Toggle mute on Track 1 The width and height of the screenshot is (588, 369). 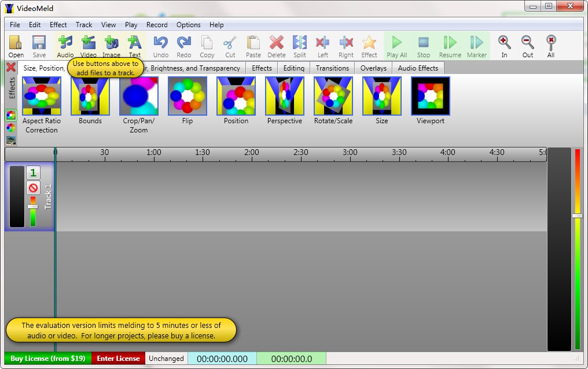[x=33, y=188]
